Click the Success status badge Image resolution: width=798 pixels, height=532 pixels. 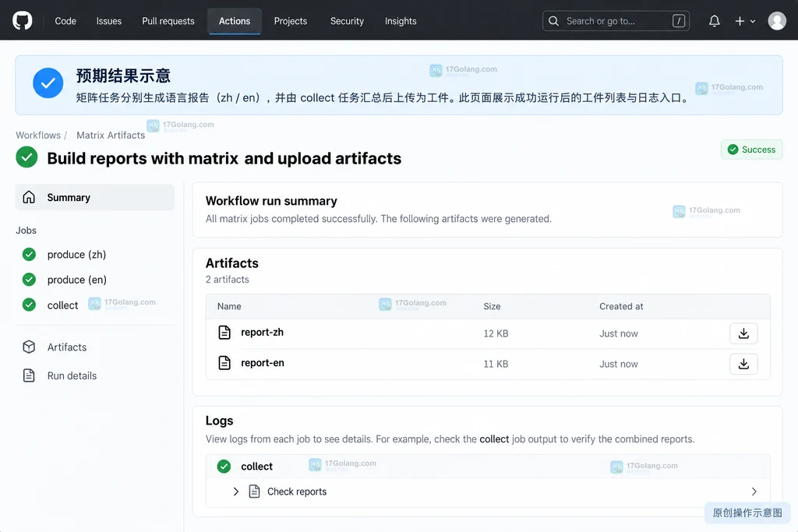point(751,150)
